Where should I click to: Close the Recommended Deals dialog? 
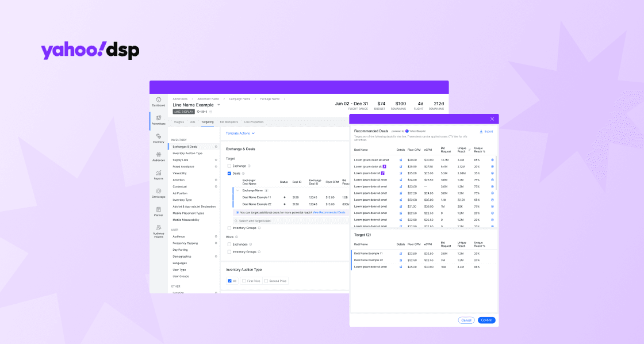[x=492, y=119]
